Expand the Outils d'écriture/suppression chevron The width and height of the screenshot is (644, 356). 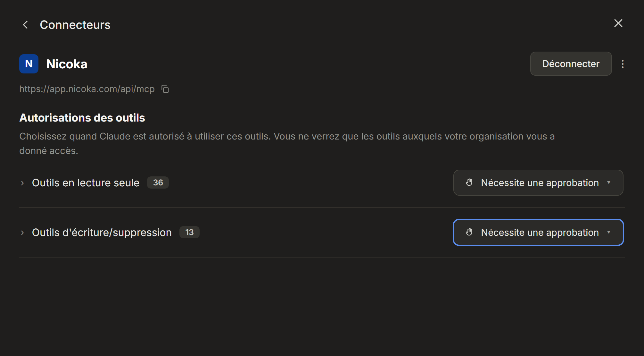click(22, 233)
